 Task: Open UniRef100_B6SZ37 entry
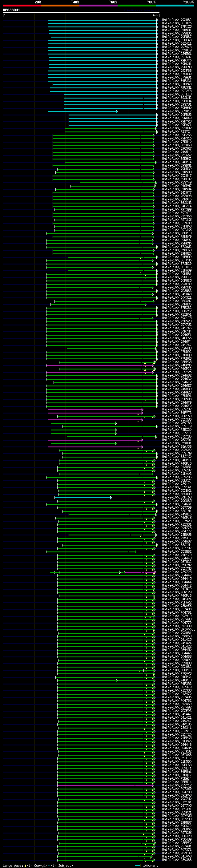[x=176, y=409]
